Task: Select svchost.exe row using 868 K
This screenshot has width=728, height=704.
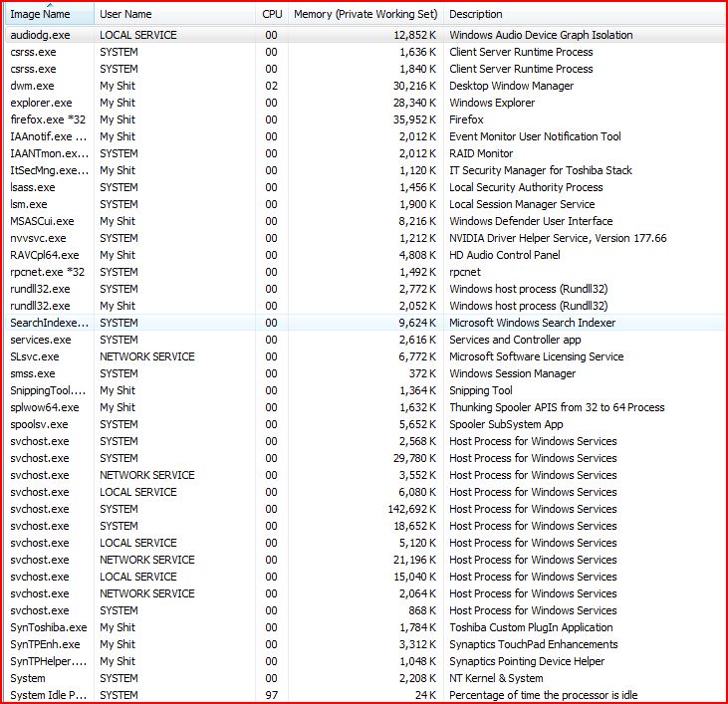Action: pyautogui.click(x=365, y=610)
